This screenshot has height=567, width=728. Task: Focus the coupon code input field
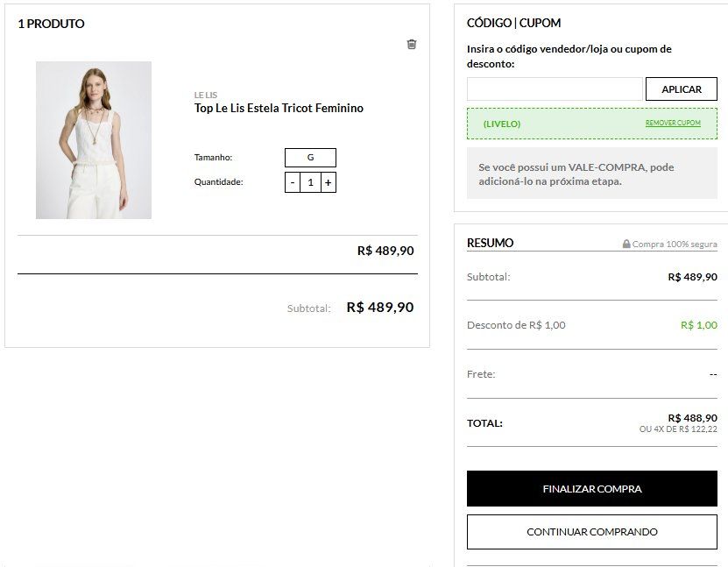pos(555,89)
